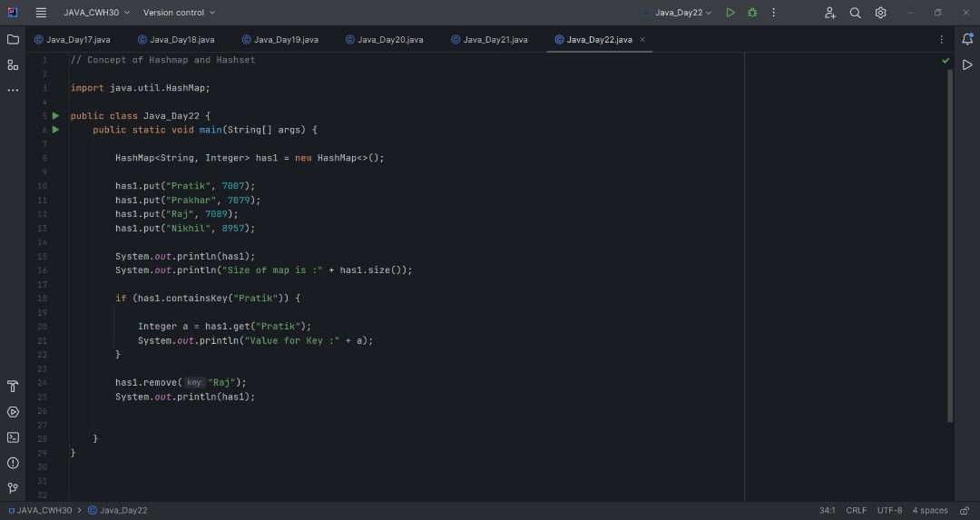Debug Java_Day22 with the bug icon
This screenshot has width=980, height=520.
[x=752, y=13]
